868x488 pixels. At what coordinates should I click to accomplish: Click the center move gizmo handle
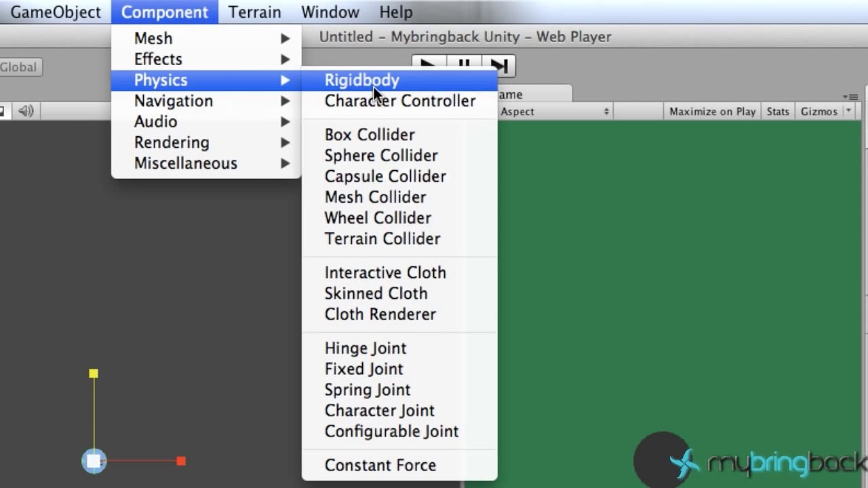[x=94, y=461]
